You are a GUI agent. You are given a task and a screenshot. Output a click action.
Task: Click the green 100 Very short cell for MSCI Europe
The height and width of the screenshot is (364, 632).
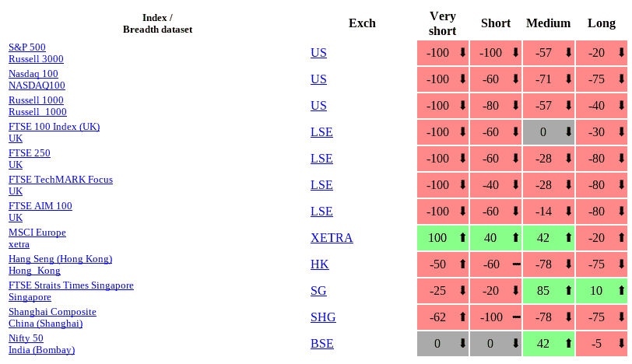click(x=438, y=238)
